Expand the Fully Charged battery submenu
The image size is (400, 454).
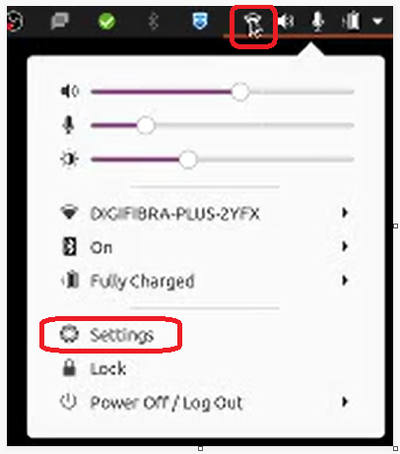point(345,281)
